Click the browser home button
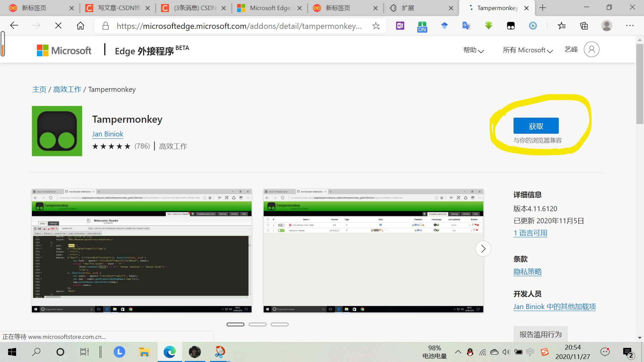Image resolution: width=644 pixels, height=362 pixels. pyautogui.click(x=80, y=26)
